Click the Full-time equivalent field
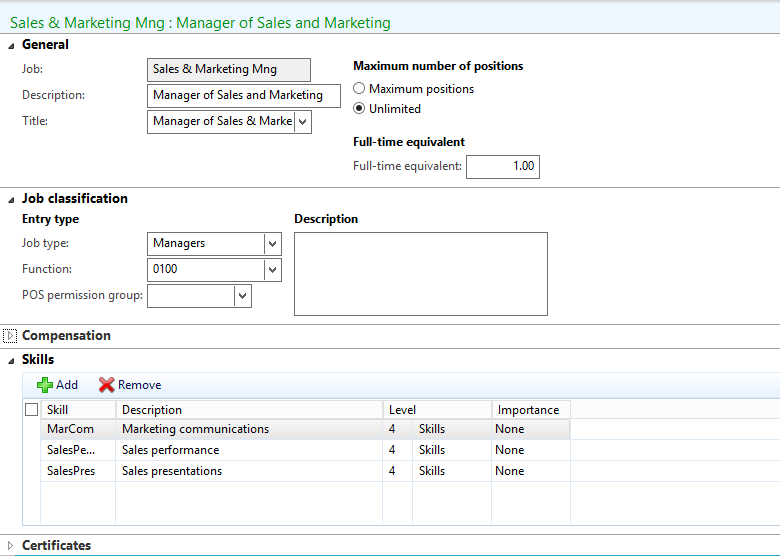780x556 pixels. point(502,167)
